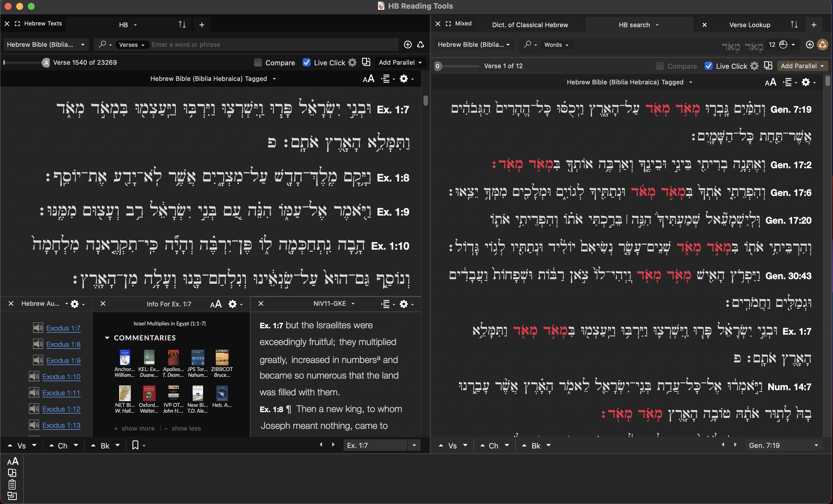This screenshot has width=833, height=504.
Task: Toggle Live Click checkbox in HB search pane
Action: click(x=709, y=66)
